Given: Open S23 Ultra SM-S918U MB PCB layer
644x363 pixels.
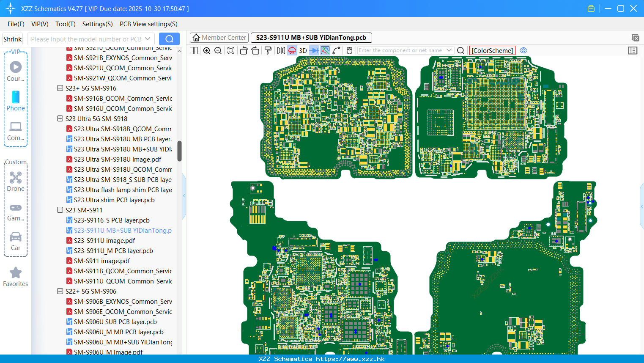Looking at the screenshot, I should click(123, 139).
